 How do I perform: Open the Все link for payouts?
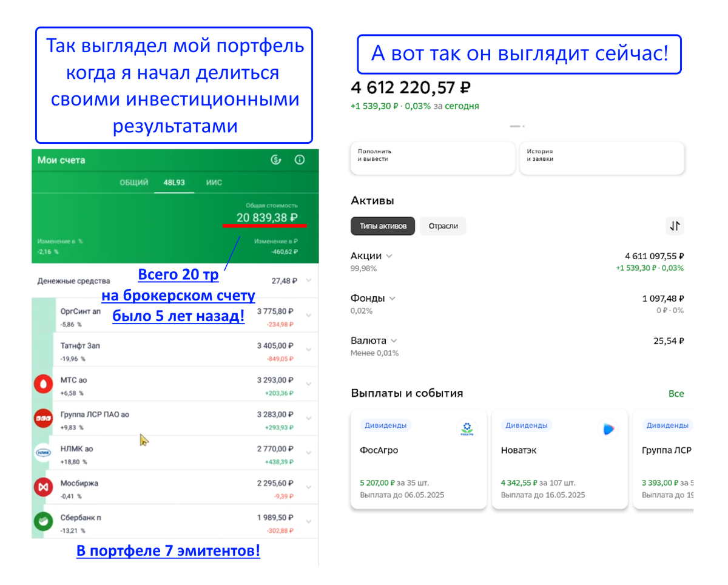(676, 394)
